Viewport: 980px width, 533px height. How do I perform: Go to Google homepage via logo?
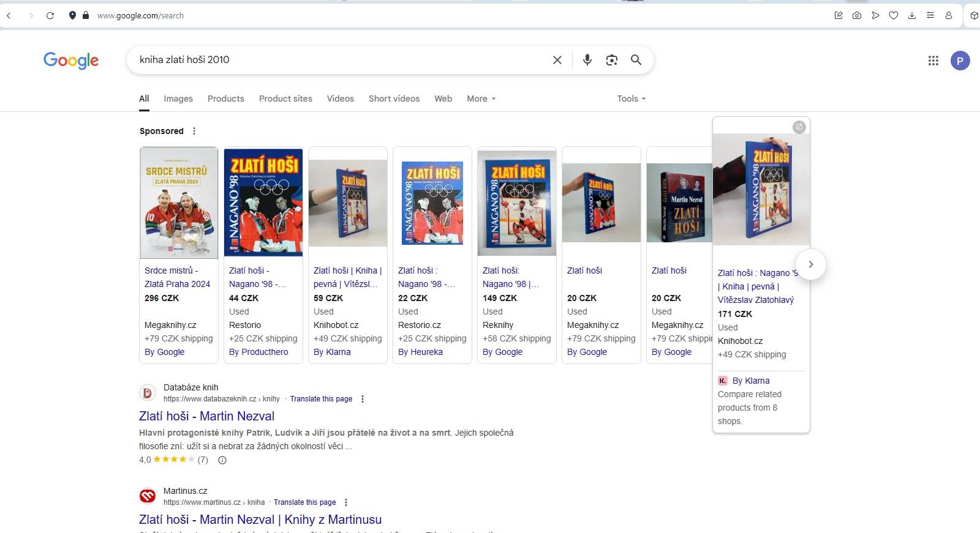(x=71, y=60)
